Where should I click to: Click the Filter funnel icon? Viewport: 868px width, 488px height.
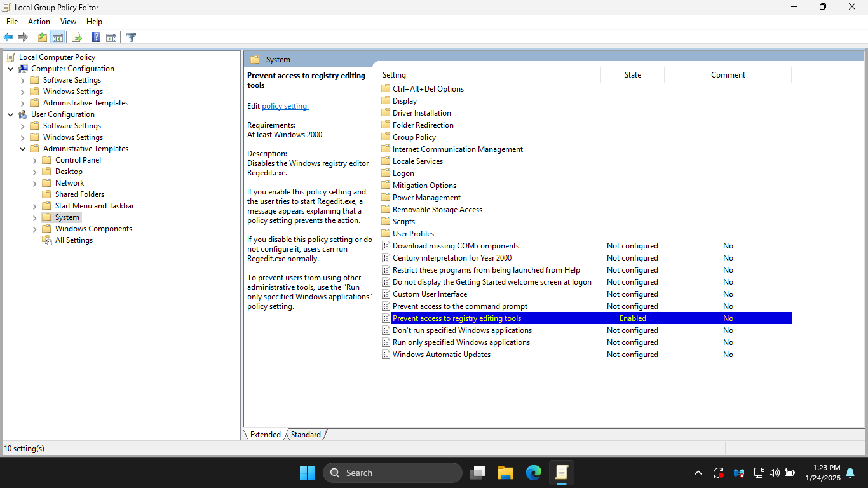(x=131, y=37)
